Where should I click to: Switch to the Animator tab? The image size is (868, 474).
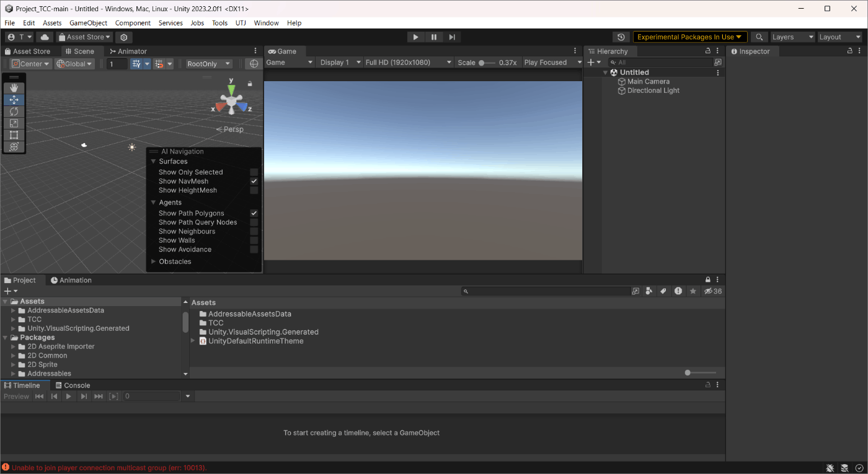(128, 51)
